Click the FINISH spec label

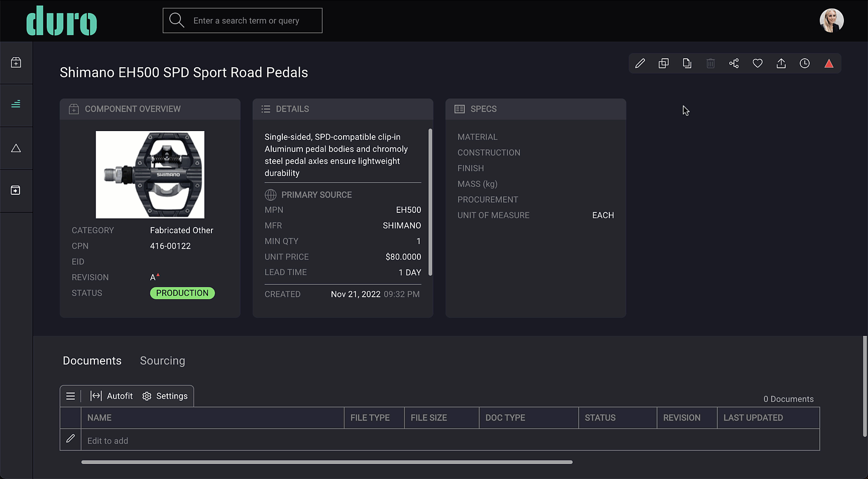(471, 168)
